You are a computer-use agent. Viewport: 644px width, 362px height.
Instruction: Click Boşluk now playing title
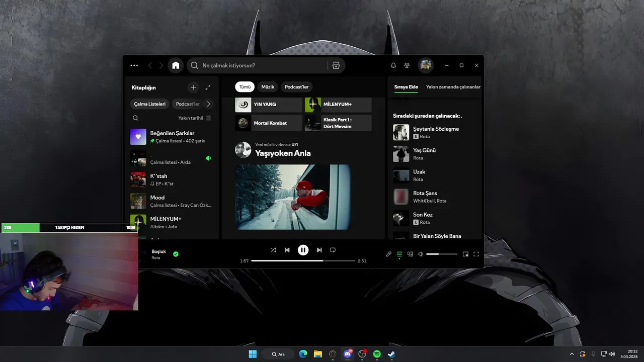(158, 251)
